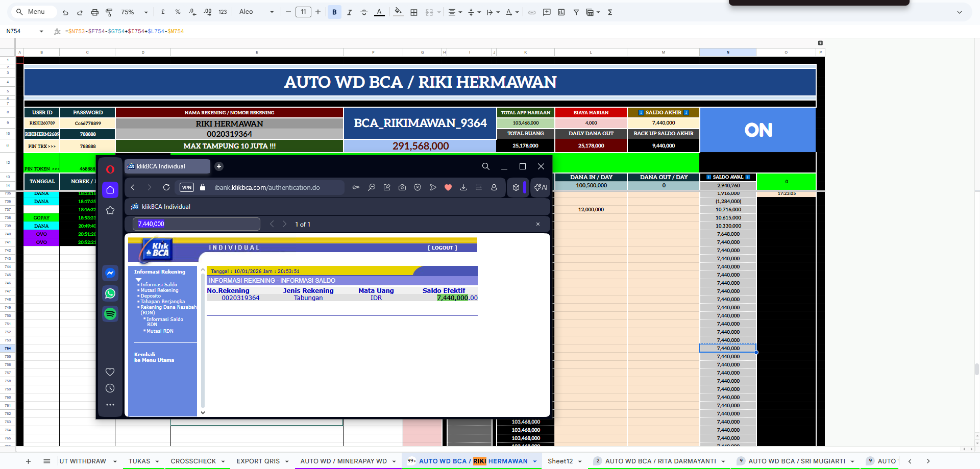Activate the paint format tool
Screen dimensions: 980x469
point(109,12)
